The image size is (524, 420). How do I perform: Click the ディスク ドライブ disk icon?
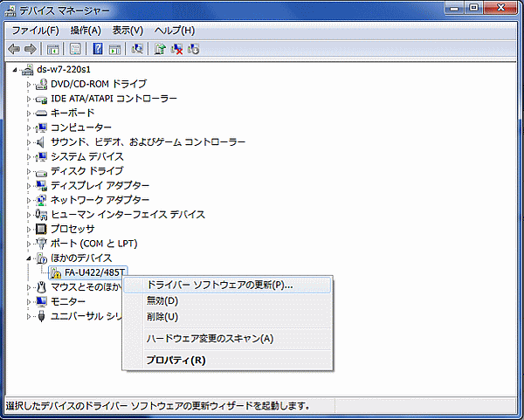[x=41, y=172]
